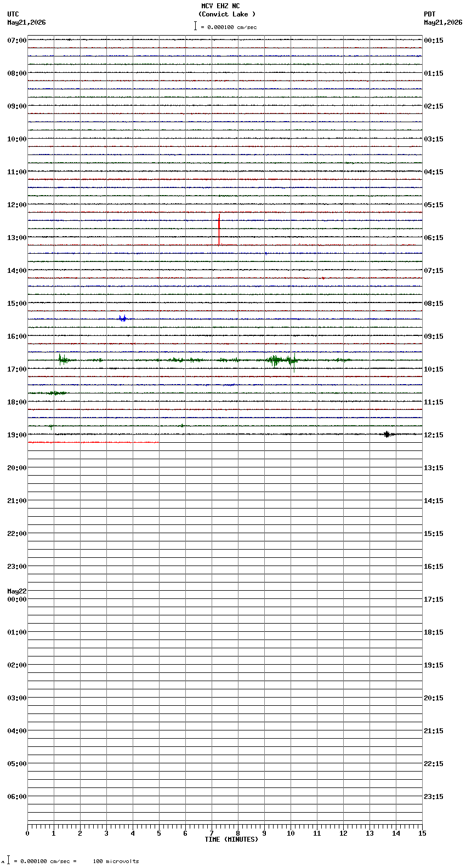
Task: Click the '15:00' UTC time label
Action: [17, 304]
